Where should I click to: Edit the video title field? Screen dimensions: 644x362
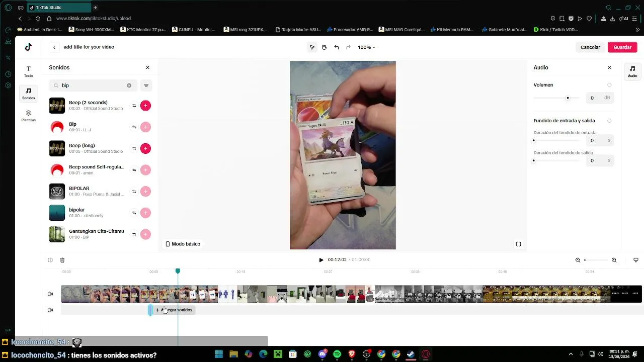click(x=89, y=47)
